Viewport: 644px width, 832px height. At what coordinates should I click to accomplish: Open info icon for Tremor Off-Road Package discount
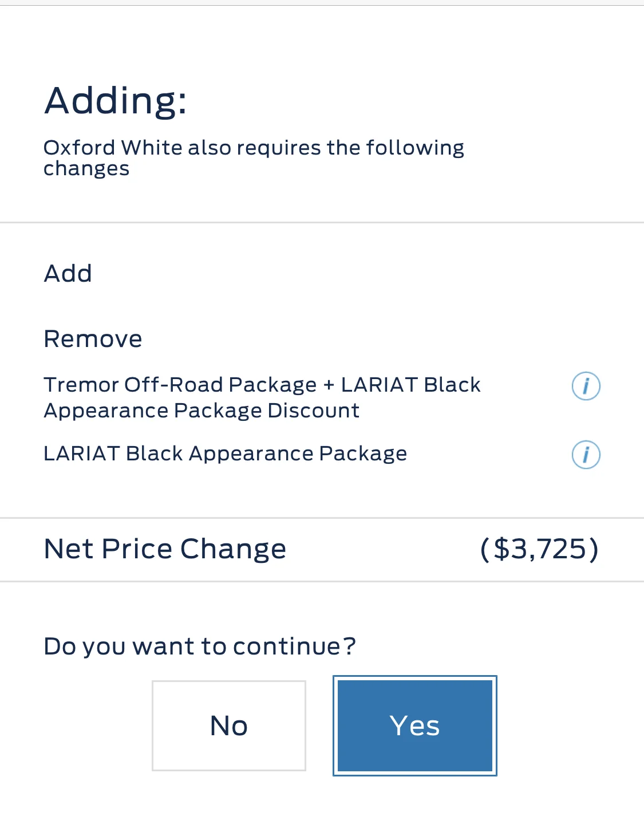(586, 386)
